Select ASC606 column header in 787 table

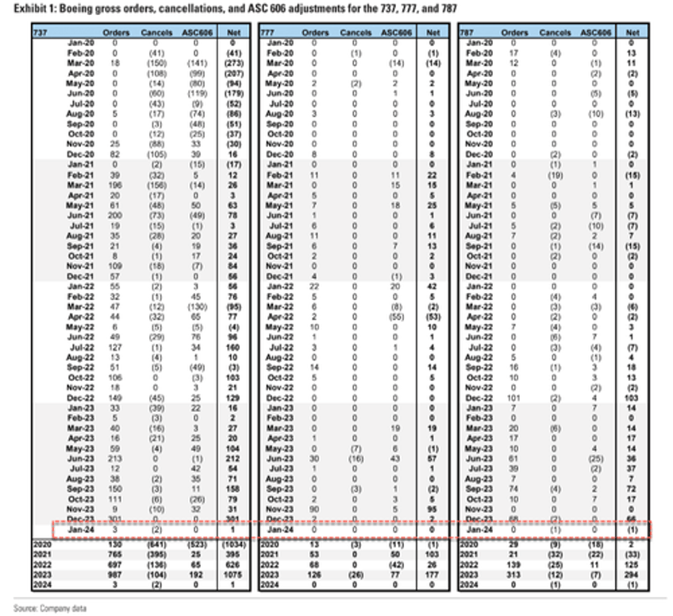pos(596,33)
